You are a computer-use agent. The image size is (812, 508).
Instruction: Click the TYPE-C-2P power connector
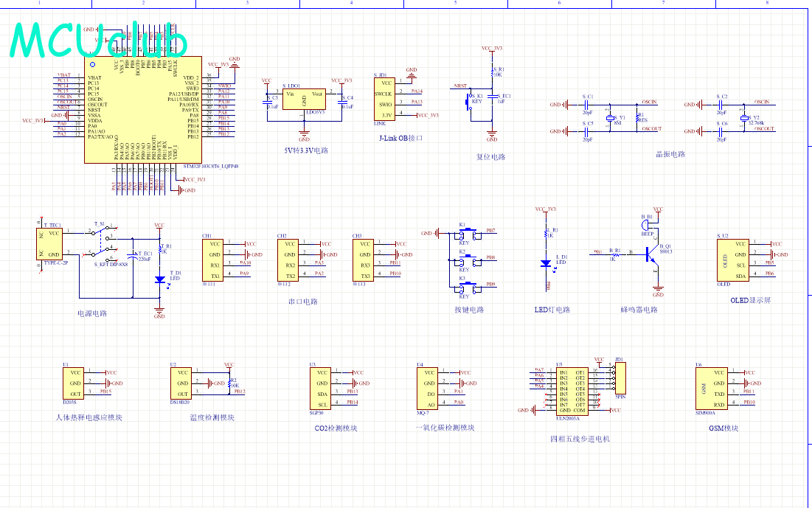click(50, 243)
